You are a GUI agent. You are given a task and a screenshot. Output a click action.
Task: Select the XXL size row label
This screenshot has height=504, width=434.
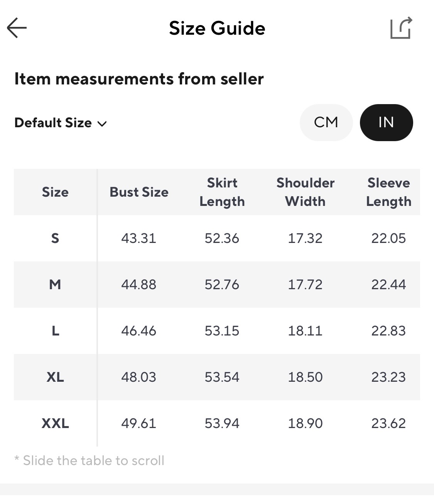point(55,423)
